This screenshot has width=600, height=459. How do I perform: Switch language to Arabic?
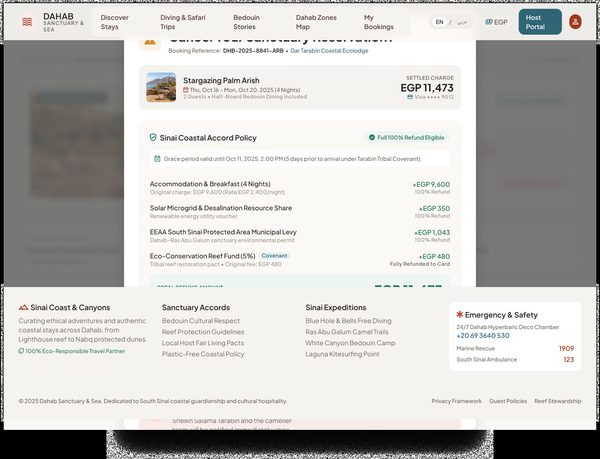(462, 22)
